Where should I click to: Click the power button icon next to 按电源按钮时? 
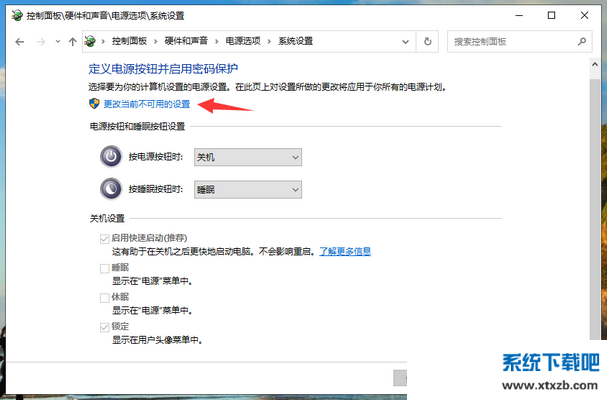(x=110, y=157)
